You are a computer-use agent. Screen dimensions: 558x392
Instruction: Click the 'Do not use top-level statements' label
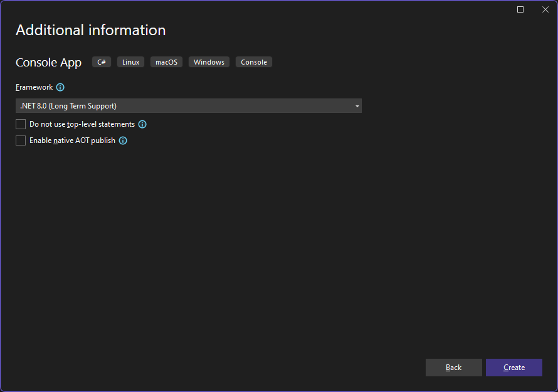(x=82, y=124)
